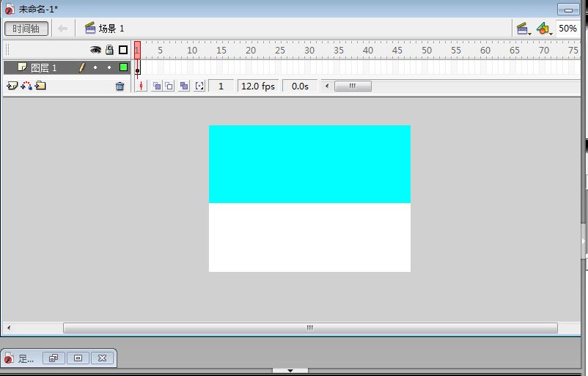Delete layer with trash can icon

point(120,86)
